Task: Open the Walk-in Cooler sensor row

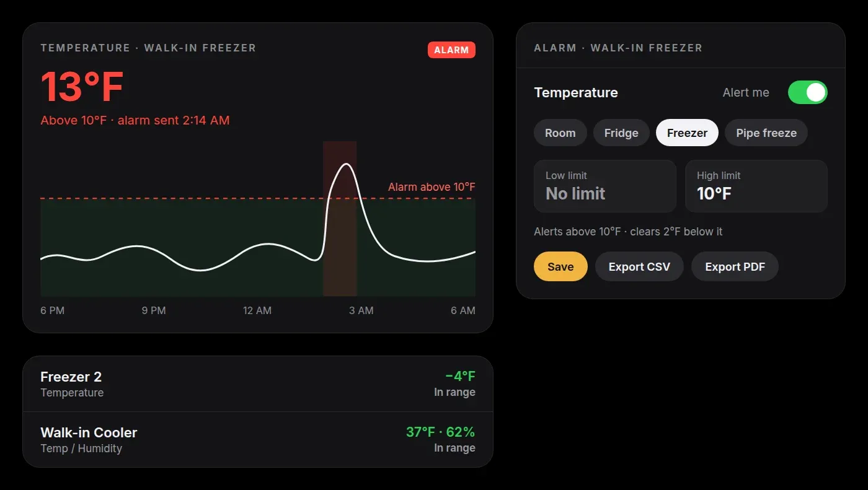Action: coord(258,440)
